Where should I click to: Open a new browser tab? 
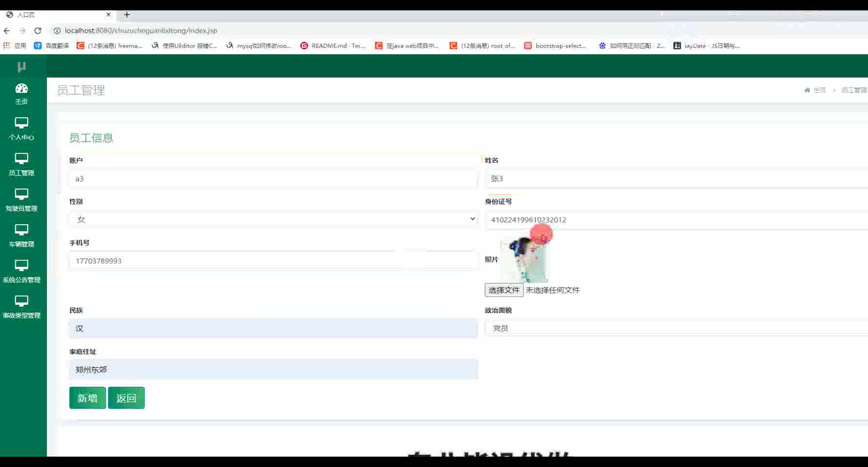click(127, 15)
